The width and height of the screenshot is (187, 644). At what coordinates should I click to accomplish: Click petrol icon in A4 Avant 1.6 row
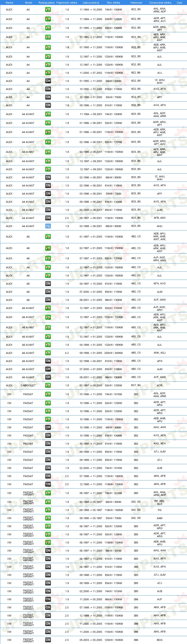(48, 114)
